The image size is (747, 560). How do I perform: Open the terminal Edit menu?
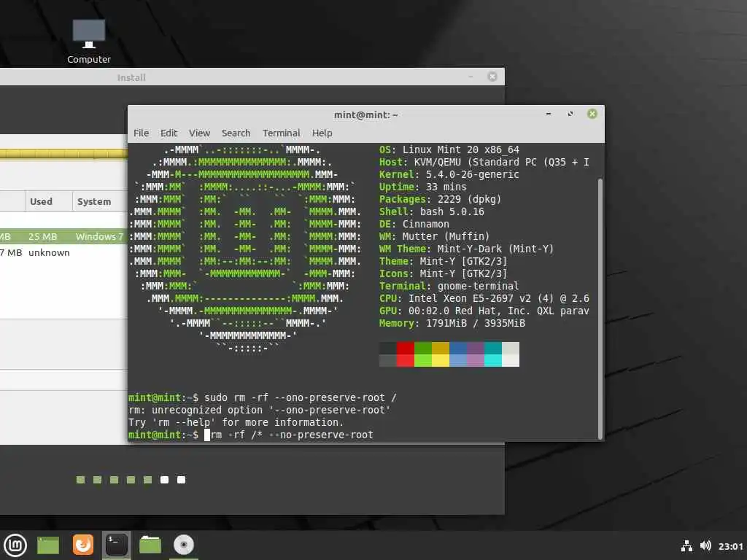[169, 133]
